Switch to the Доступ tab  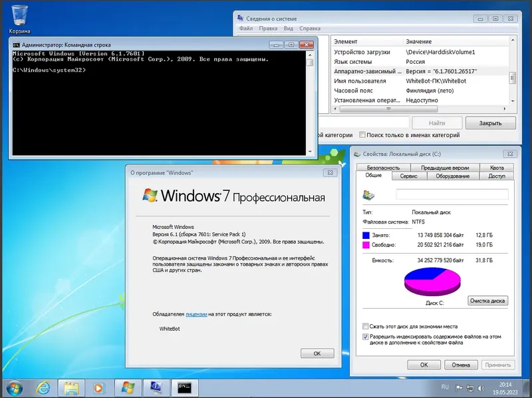[x=497, y=176]
